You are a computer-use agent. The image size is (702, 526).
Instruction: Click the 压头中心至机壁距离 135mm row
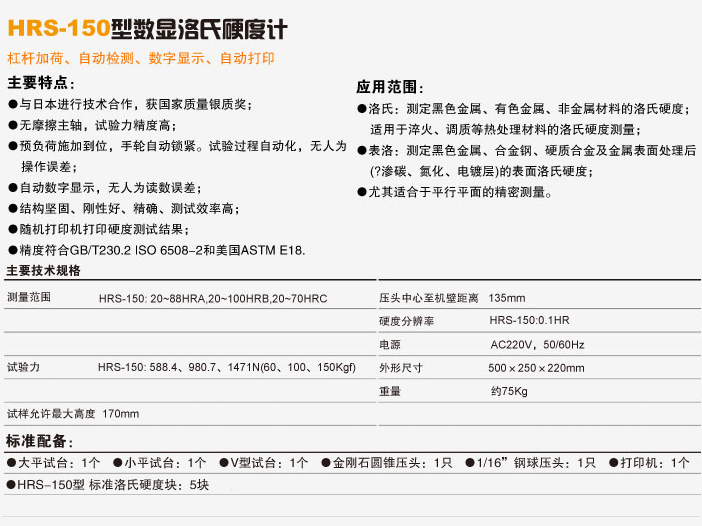(452, 298)
